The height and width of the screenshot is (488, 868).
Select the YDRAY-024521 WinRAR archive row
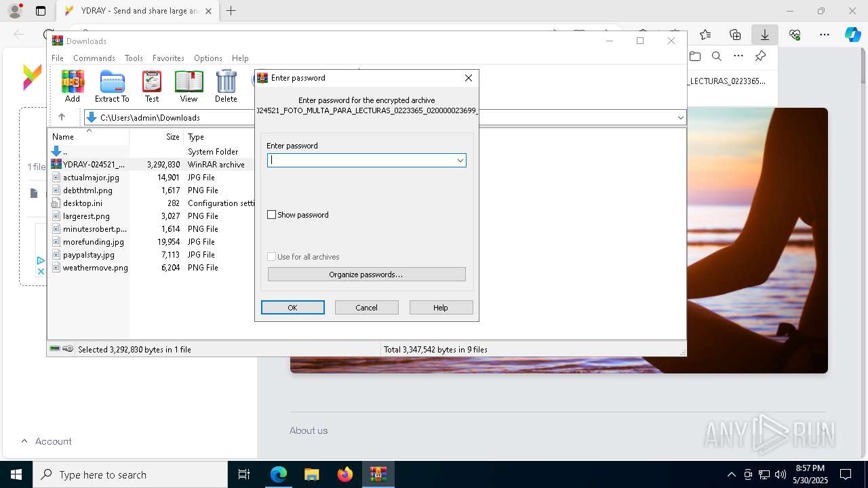pos(151,164)
